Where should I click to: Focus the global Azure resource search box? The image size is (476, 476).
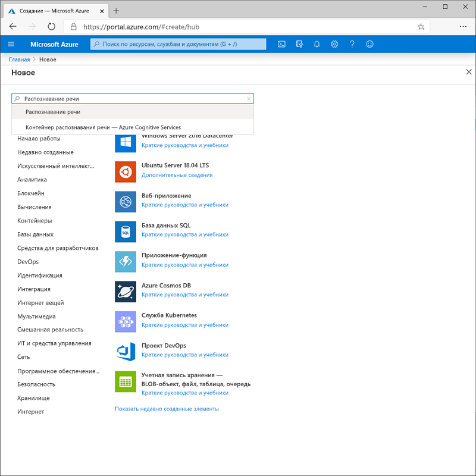point(178,44)
